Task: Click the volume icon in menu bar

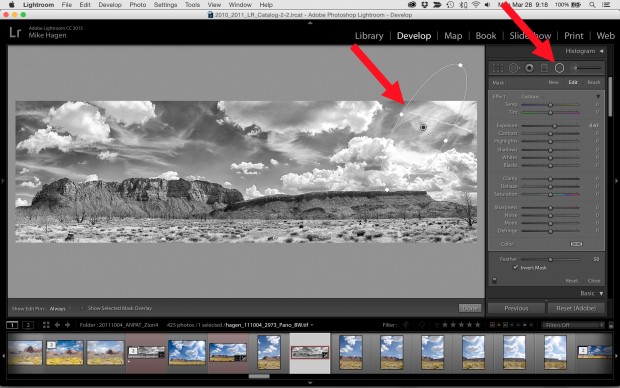Action: (488, 5)
